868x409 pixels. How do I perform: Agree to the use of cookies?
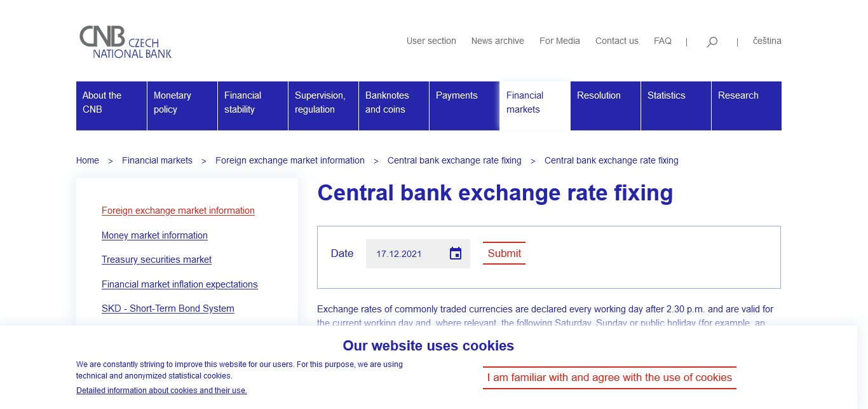(609, 378)
